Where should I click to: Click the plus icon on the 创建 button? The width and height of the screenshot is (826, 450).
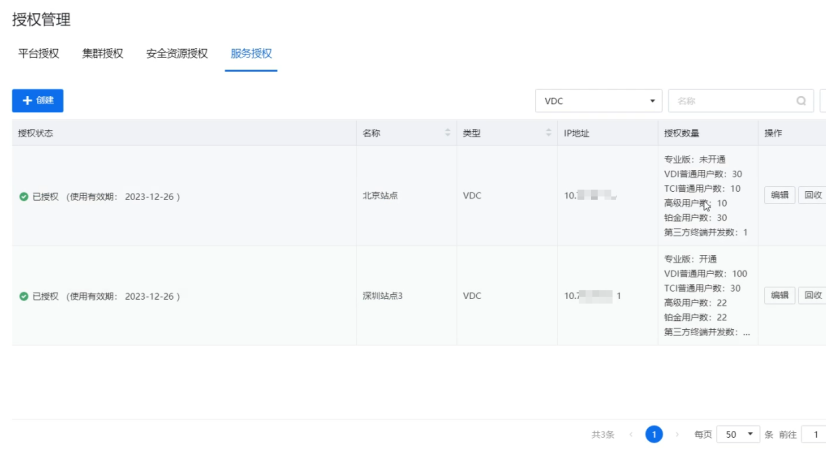(x=27, y=101)
